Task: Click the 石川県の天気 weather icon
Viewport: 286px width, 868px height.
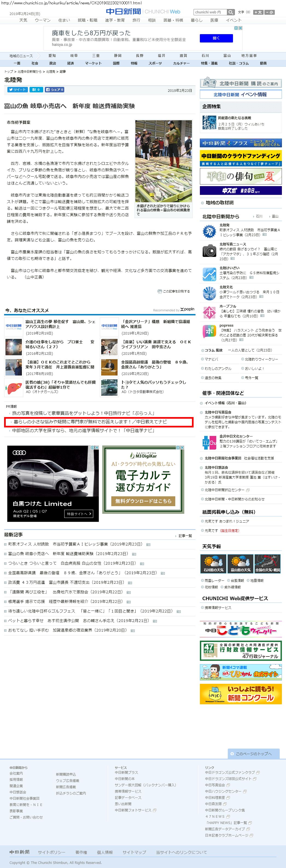Action: (x=213, y=564)
